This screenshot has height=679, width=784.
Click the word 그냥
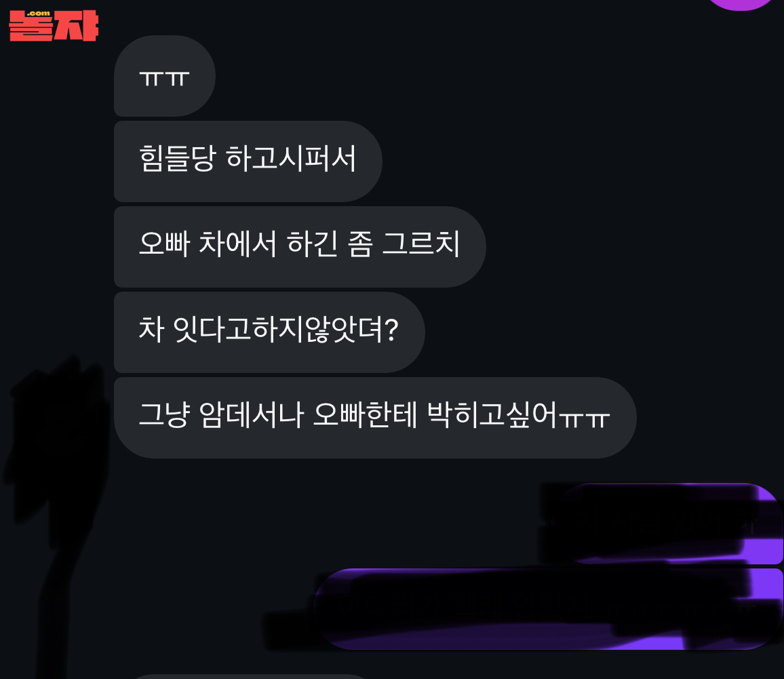tap(165, 415)
